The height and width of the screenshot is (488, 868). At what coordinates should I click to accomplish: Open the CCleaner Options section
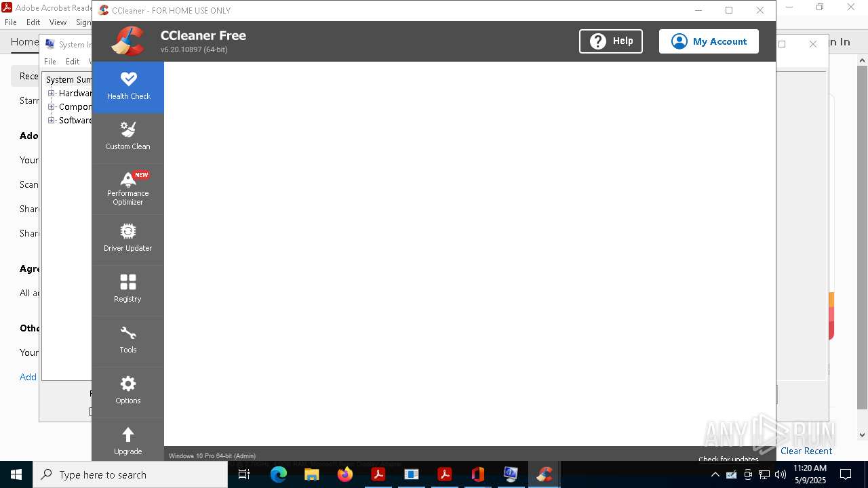(x=128, y=392)
